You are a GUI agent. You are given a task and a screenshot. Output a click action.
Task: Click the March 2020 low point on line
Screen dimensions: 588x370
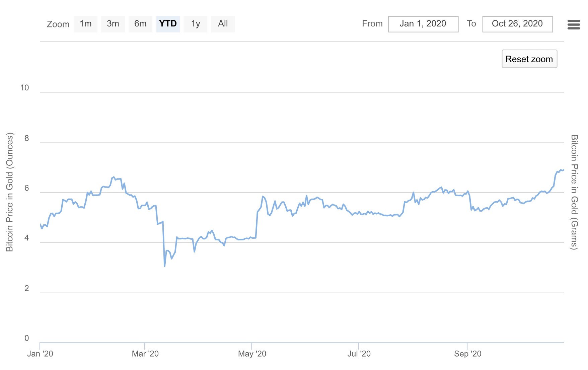point(165,266)
